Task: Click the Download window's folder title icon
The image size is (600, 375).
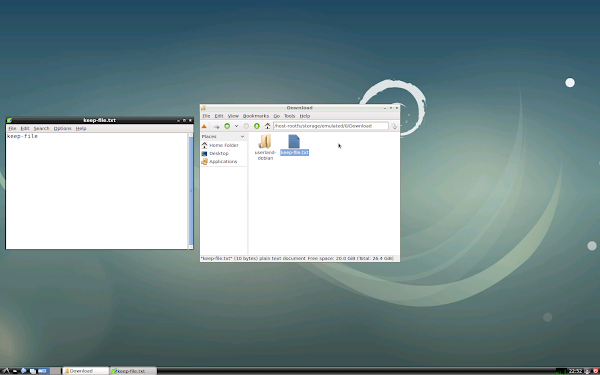Action: click(204, 108)
